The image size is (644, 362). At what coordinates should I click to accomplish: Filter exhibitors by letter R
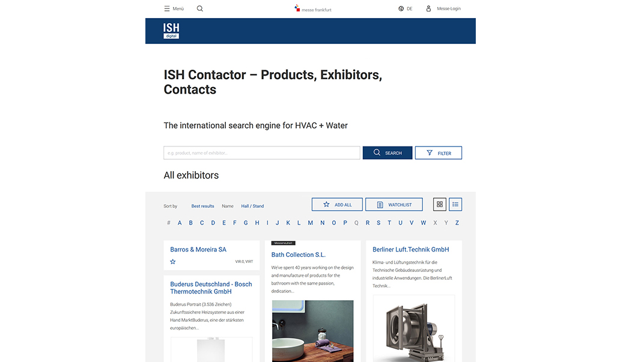tap(368, 223)
